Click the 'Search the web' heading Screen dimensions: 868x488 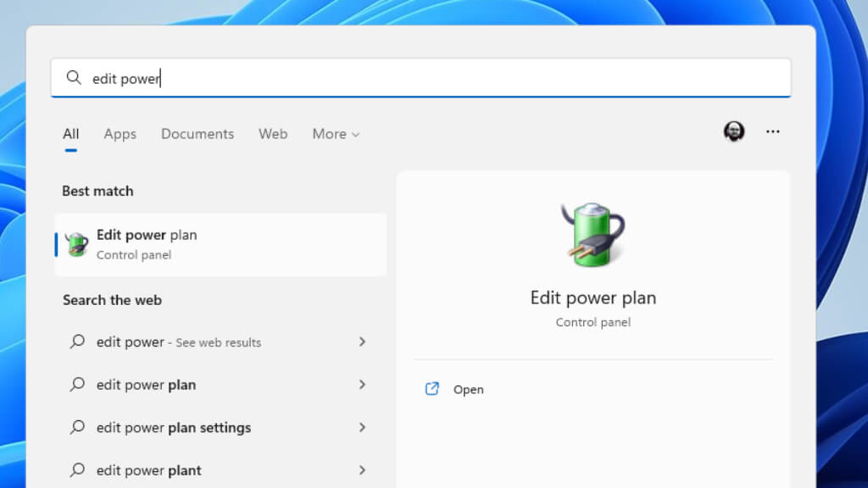coord(112,300)
